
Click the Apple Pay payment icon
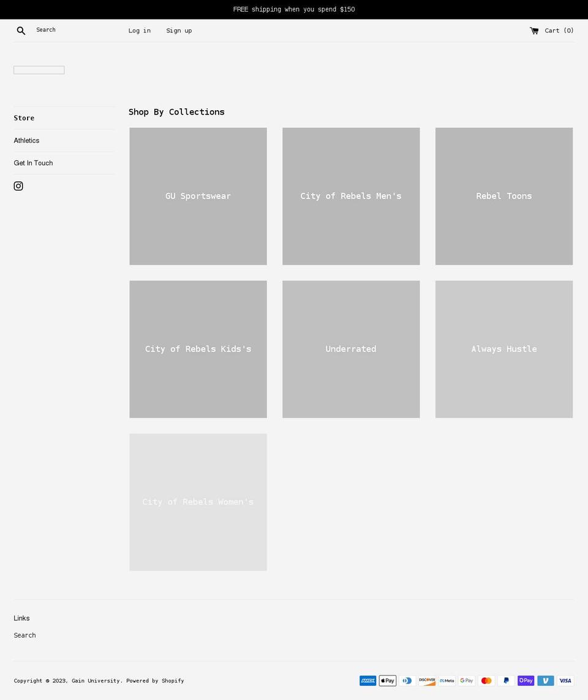click(387, 680)
